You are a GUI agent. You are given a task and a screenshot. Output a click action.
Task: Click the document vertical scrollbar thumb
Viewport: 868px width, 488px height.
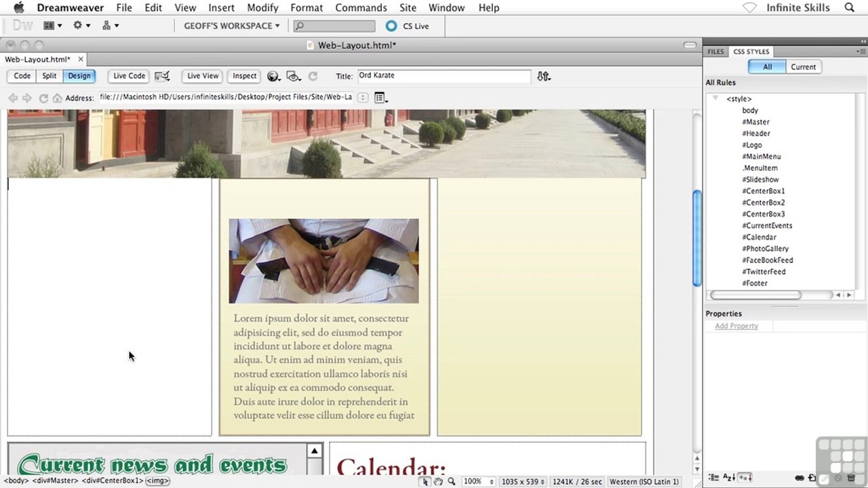tap(696, 238)
